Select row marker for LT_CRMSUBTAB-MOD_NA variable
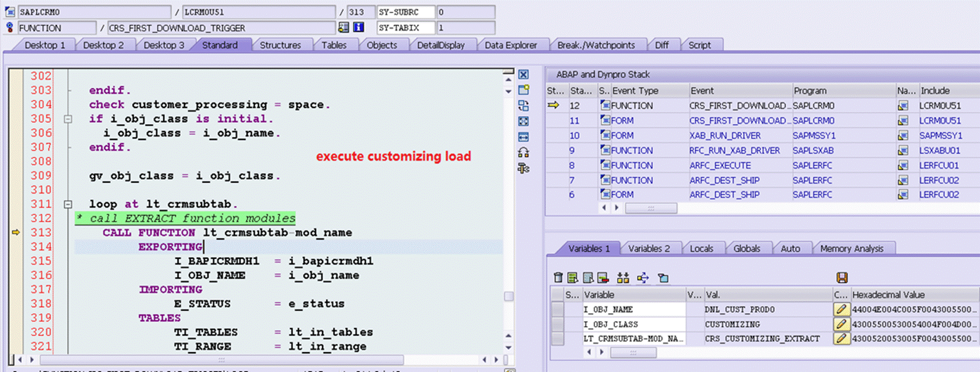980x372 pixels. (x=557, y=338)
